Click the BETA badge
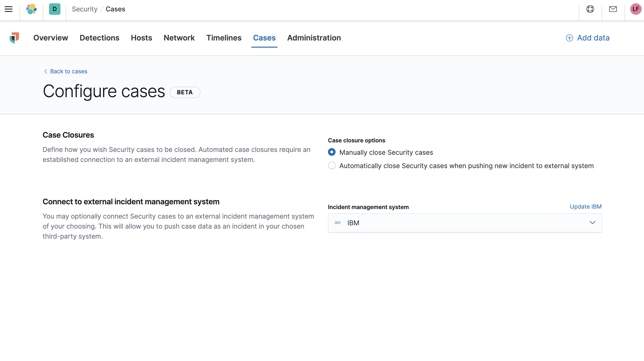The image size is (644, 361). pyautogui.click(x=185, y=92)
